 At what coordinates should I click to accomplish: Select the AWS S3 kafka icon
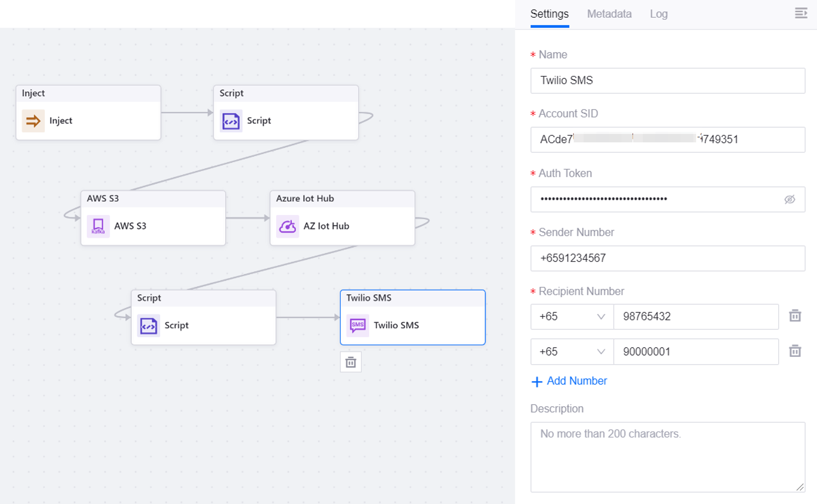click(x=98, y=226)
